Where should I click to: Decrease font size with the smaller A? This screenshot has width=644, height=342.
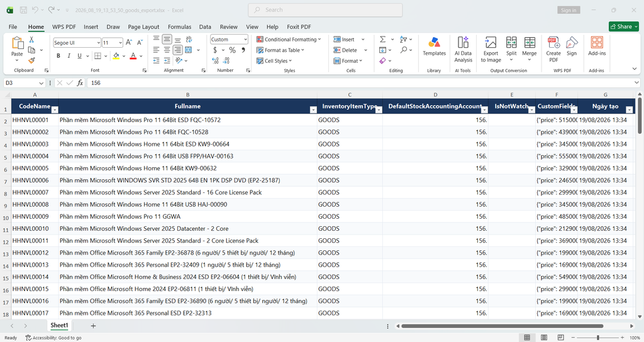tap(140, 42)
